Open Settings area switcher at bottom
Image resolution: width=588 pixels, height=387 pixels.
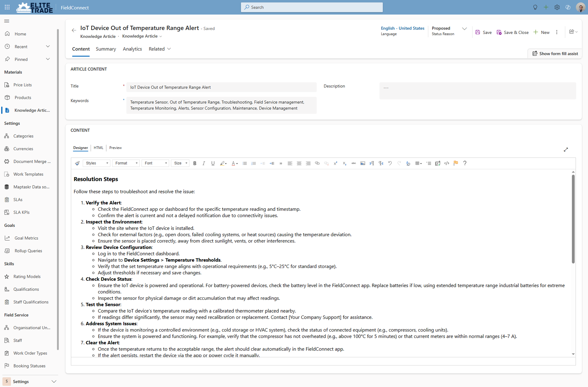point(30,381)
